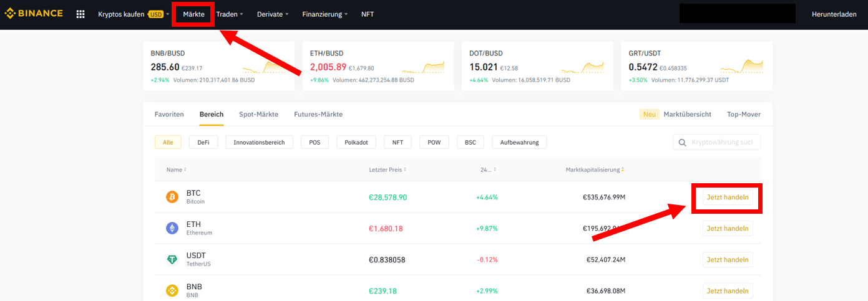The width and height of the screenshot is (868, 301).
Task: Switch to Bereich tab
Action: point(212,114)
